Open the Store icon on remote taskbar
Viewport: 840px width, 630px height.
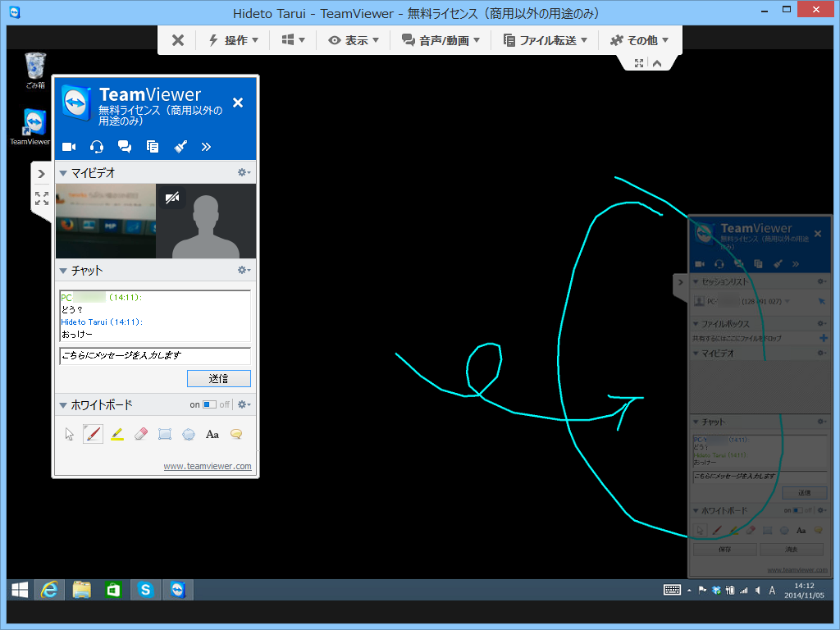point(113,590)
